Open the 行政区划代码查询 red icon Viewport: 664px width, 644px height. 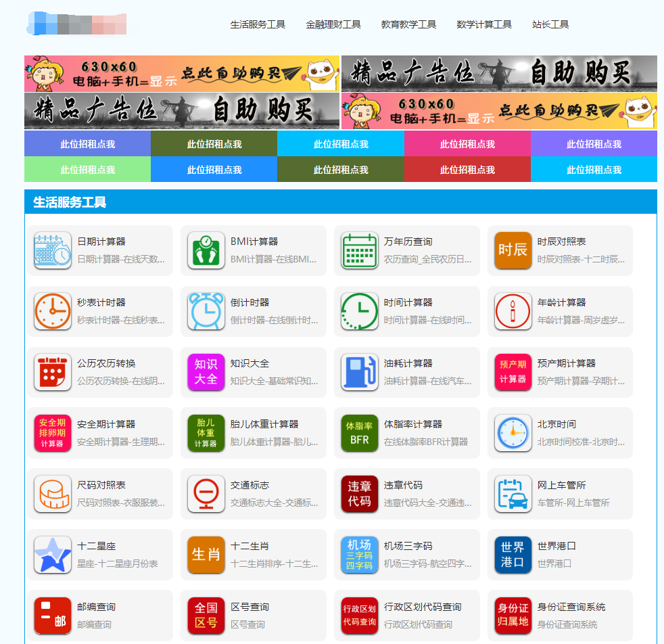pyautogui.click(x=359, y=616)
